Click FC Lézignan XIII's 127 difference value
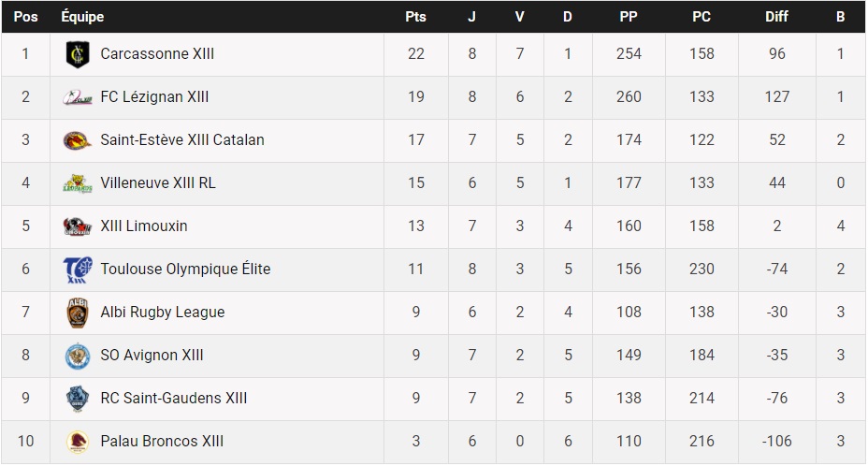This screenshot has height=466, width=868. [x=776, y=97]
